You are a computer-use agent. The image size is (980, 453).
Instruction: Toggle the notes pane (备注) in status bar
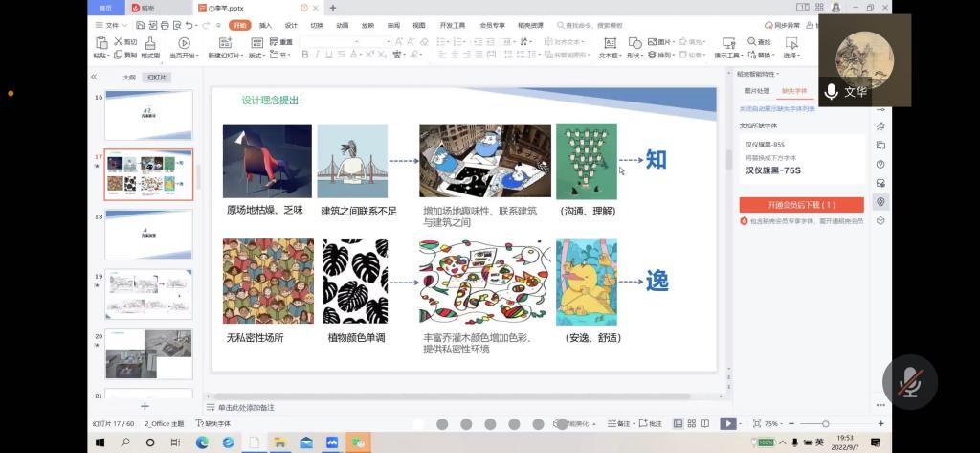621,423
